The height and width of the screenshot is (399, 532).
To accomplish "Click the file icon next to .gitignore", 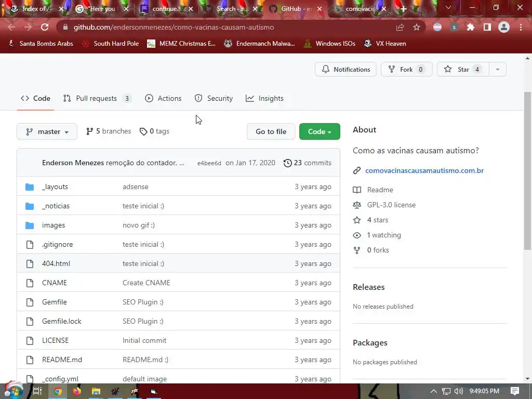I will (x=30, y=244).
